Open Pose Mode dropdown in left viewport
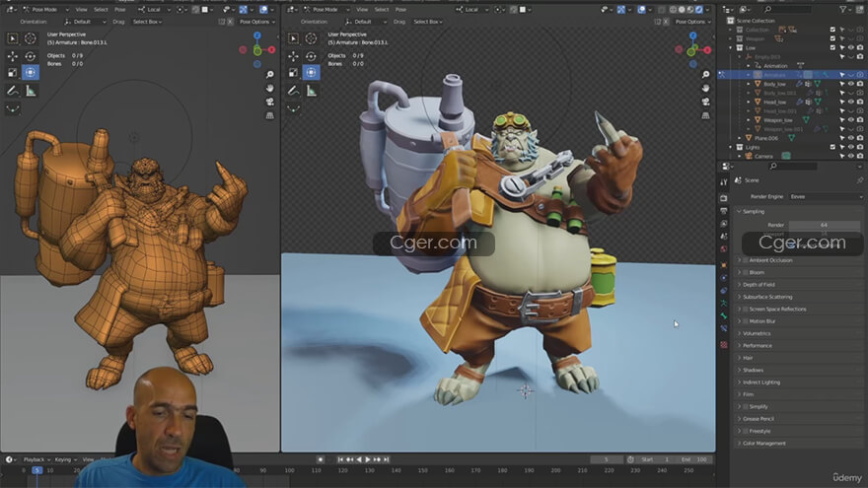This screenshot has height=488, width=868. (45, 10)
